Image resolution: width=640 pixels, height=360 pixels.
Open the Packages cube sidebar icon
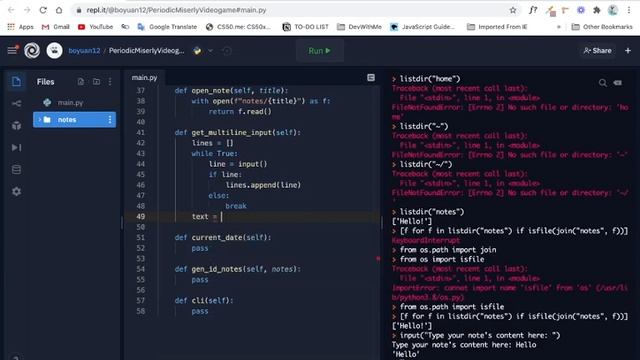pos(16,125)
